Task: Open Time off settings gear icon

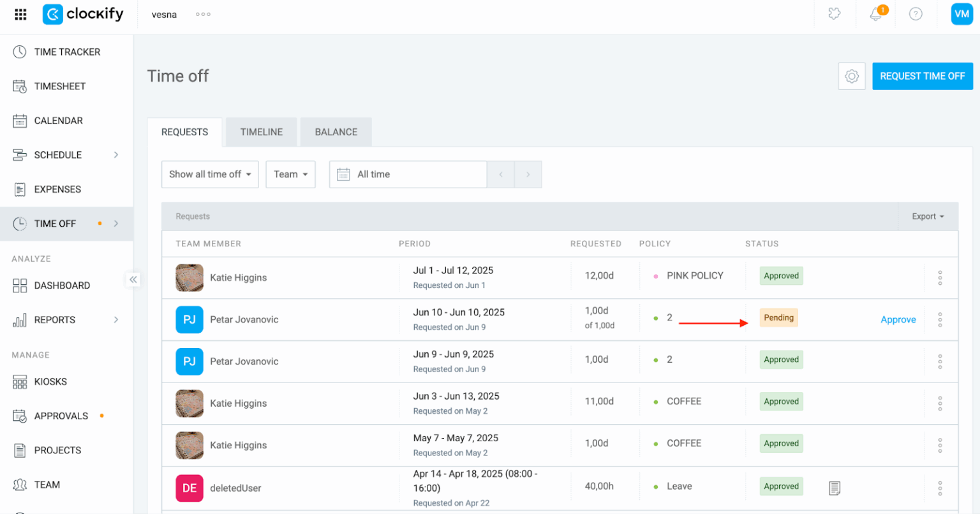Action: click(852, 77)
